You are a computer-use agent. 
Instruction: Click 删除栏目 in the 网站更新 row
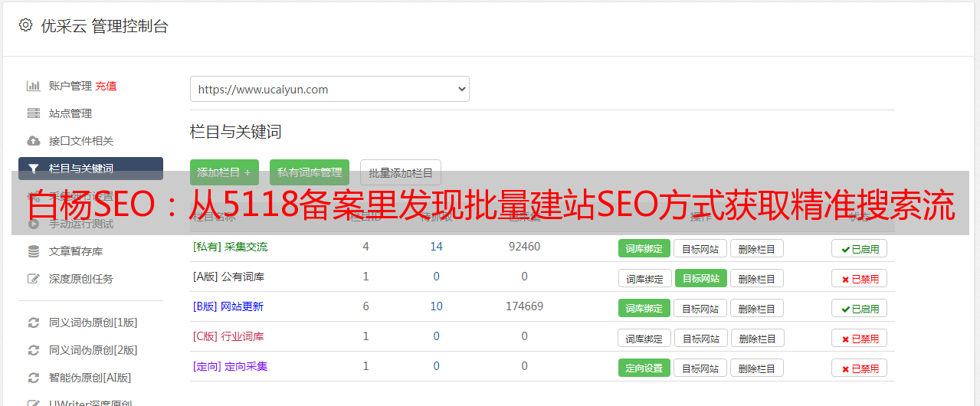(x=757, y=308)
